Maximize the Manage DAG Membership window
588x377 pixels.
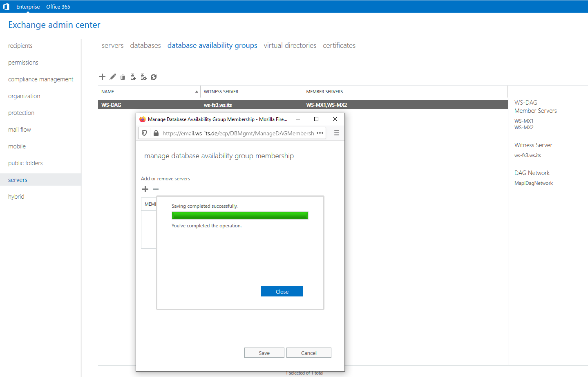click(x=316, y=119)
